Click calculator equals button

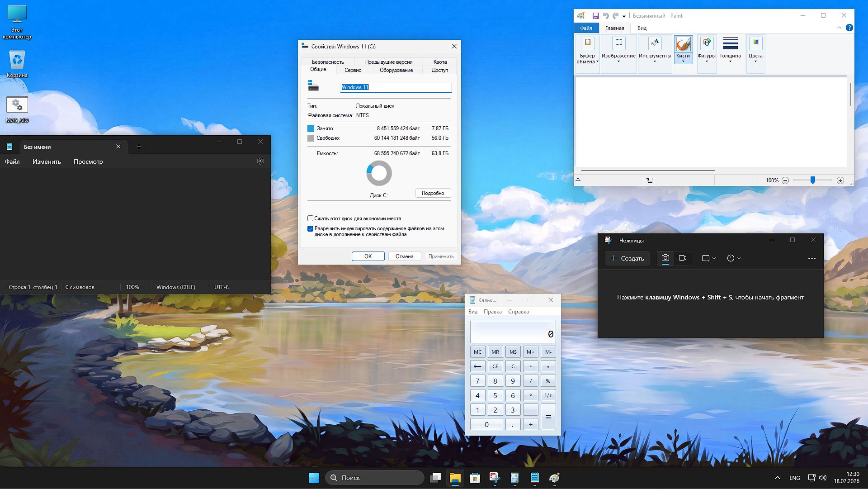548,417
